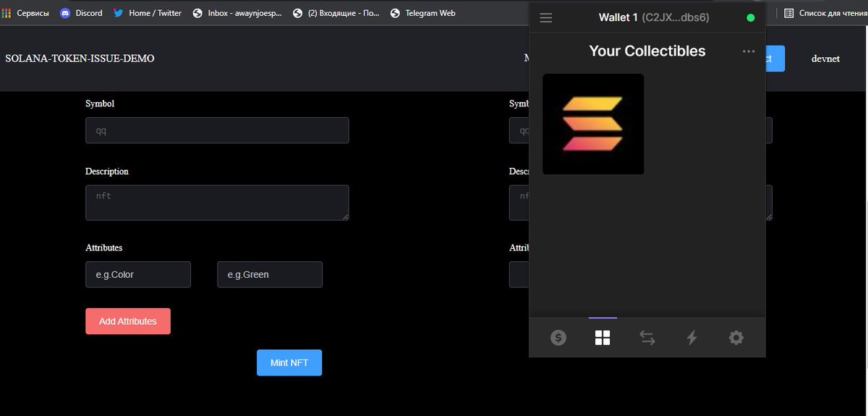Click the Входящие bookmark globe icon
This screenshot has height=416, width=868.
(298, 13)
